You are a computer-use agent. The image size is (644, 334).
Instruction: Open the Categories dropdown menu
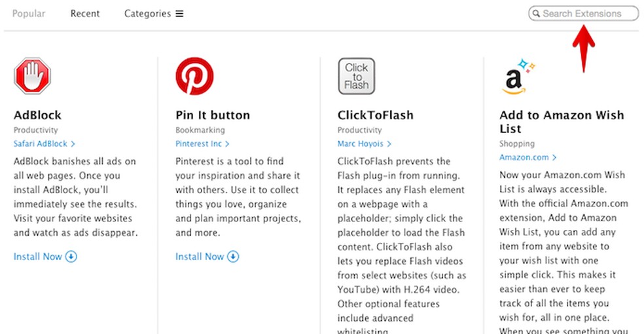(x=153, y=14)
